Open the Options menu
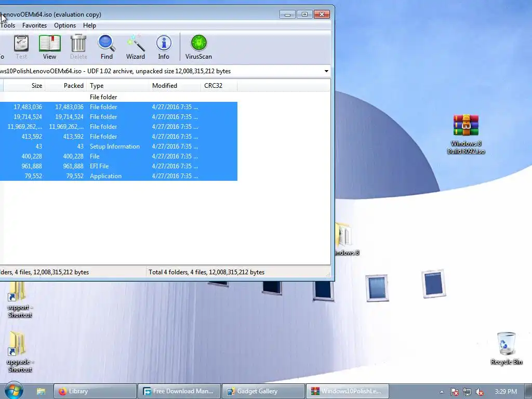This screenshot has height=399, width=532. [65, 25]
